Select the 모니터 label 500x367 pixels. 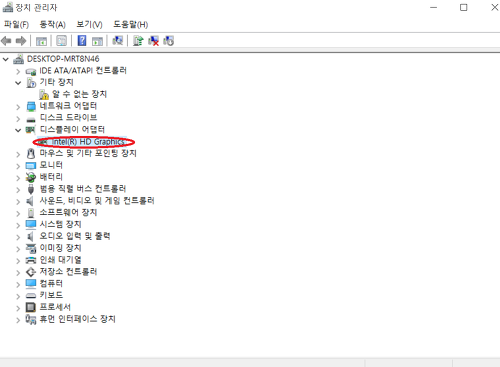(x=51, y=165)
